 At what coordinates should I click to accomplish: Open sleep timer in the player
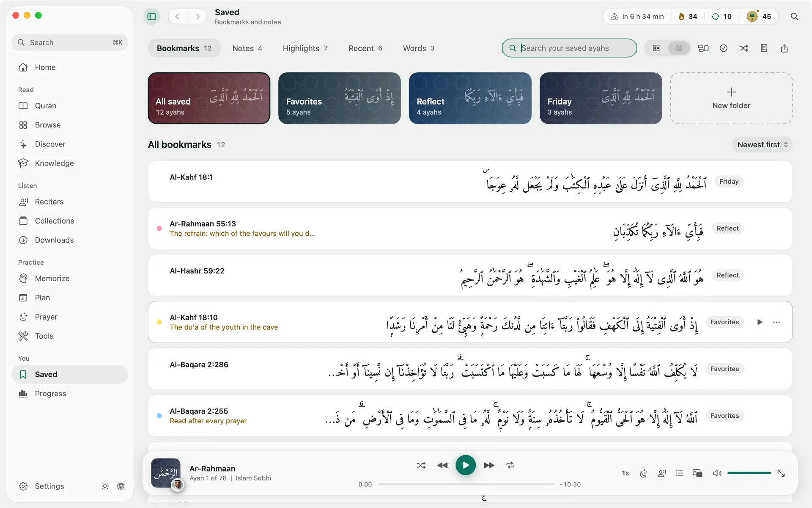pos(644,473)
